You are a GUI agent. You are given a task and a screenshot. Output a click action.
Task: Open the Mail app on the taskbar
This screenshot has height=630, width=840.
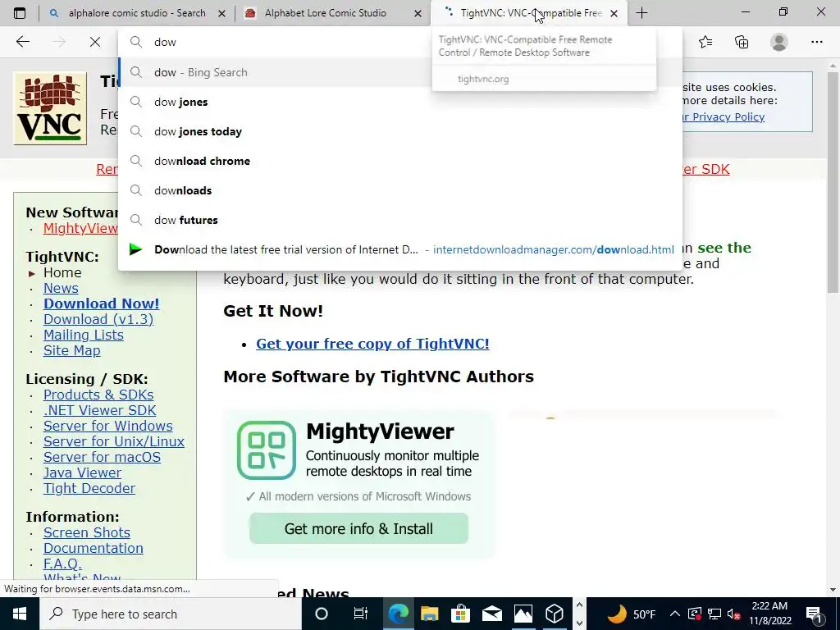tap(492, 614)
